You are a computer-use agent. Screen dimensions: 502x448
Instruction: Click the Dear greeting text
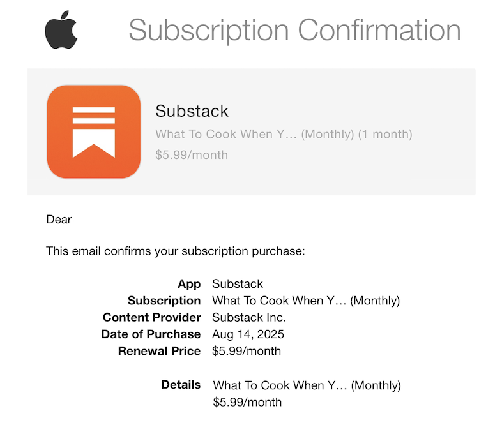59,220
